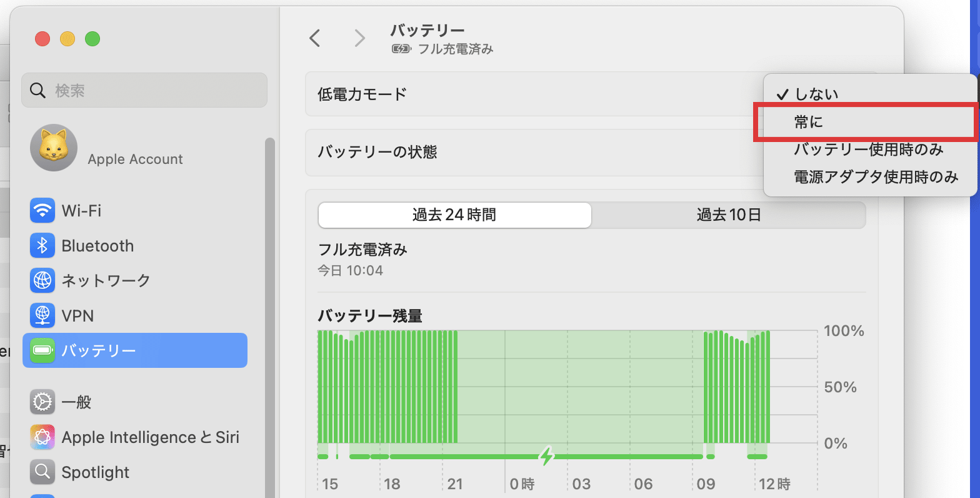The height and width of the screenshot is (498, 980).
Task: Open Apple Intelligence と Siri settings
Action: pyautogui.click(x=135, y=437)
